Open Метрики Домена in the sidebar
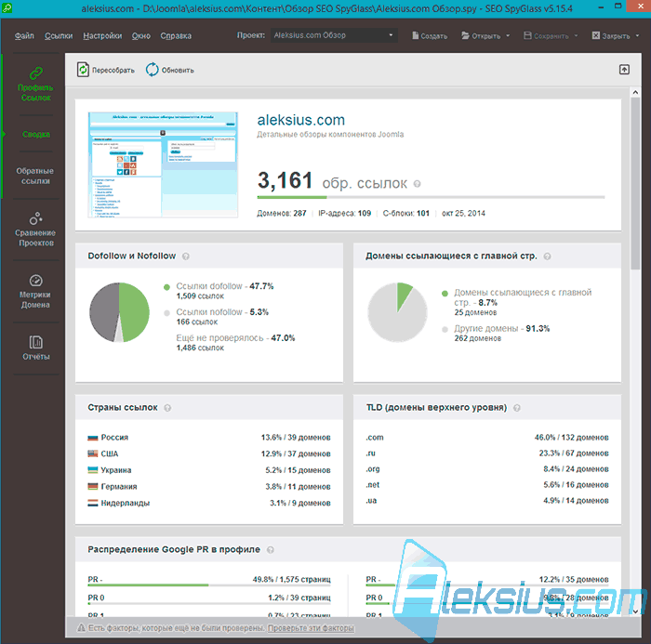 [x=35, y=291]
